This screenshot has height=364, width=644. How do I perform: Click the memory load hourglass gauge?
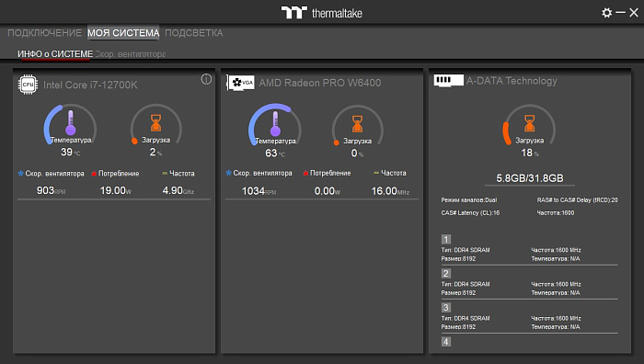(x=529, y=124)
